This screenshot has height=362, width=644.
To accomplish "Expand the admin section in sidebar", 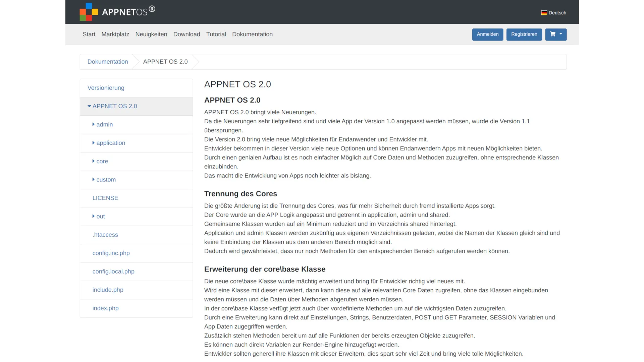I will (x=102, y=124).
